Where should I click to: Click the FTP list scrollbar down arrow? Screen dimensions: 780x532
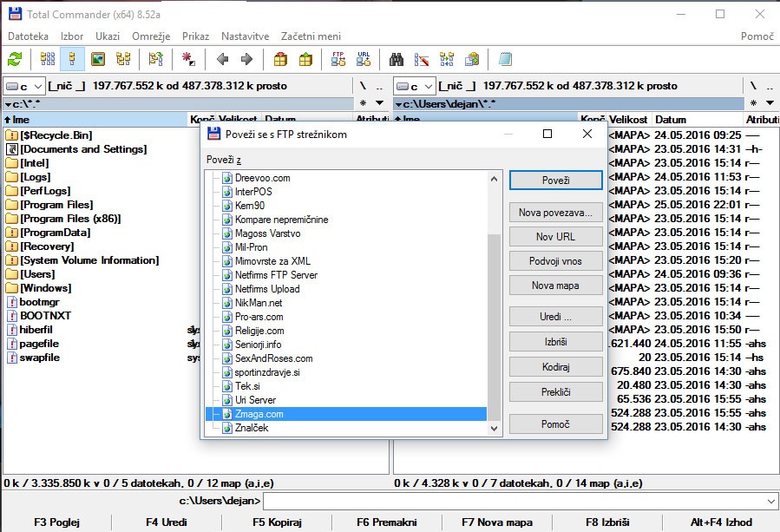click(495, 428)
